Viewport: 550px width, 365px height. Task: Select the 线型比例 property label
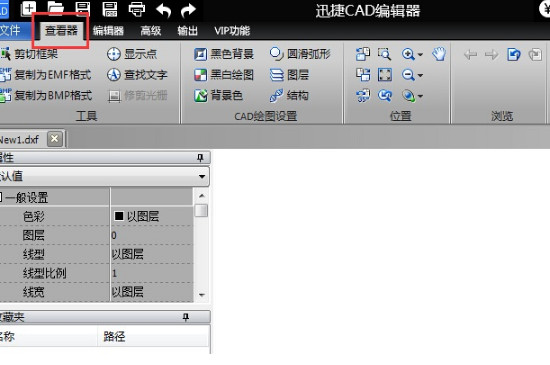pyautogui.click(x=45, y=273)
